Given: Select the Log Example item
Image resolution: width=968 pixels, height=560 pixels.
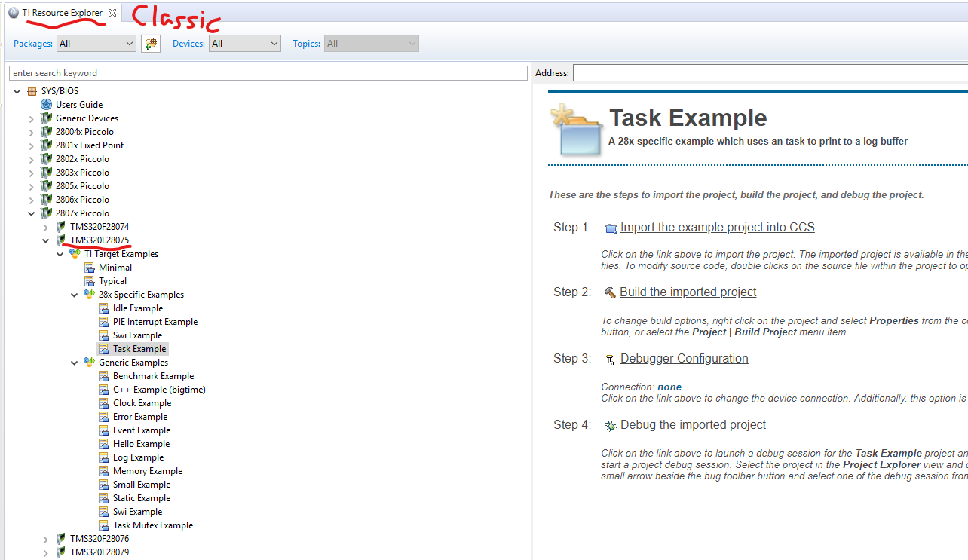Looking at the screenshot, I should (138, 457).
